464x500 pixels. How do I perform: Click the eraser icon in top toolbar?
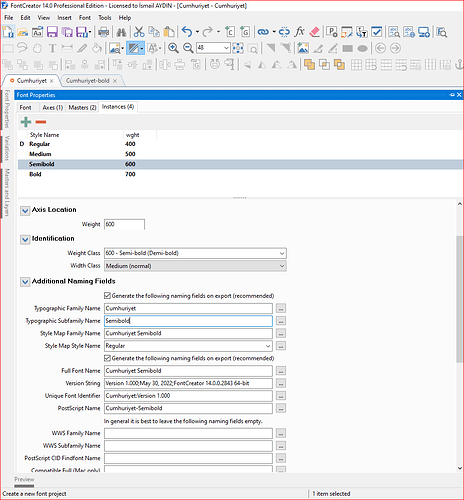point(314,32)
